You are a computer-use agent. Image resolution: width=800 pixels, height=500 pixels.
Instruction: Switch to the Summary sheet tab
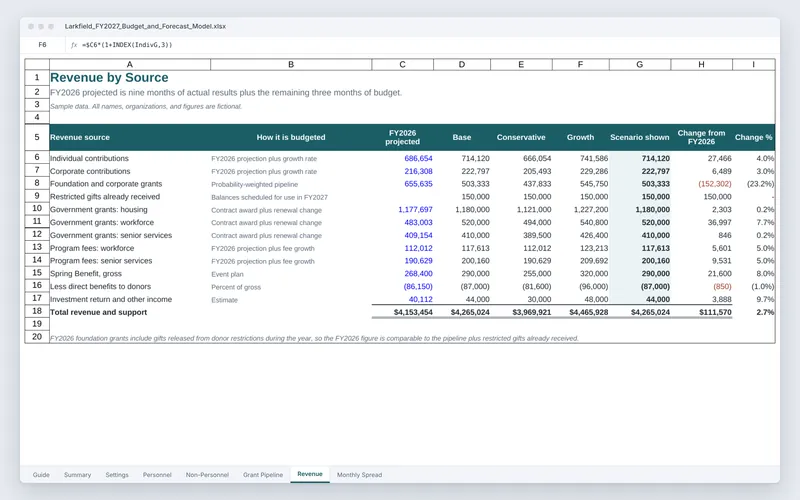[x=78, y=474]
